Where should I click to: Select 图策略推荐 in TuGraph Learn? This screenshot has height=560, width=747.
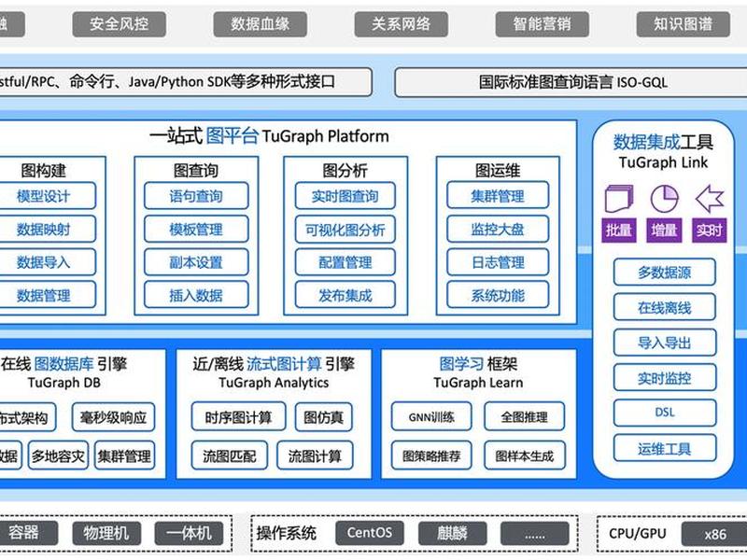tap(431, 455)
